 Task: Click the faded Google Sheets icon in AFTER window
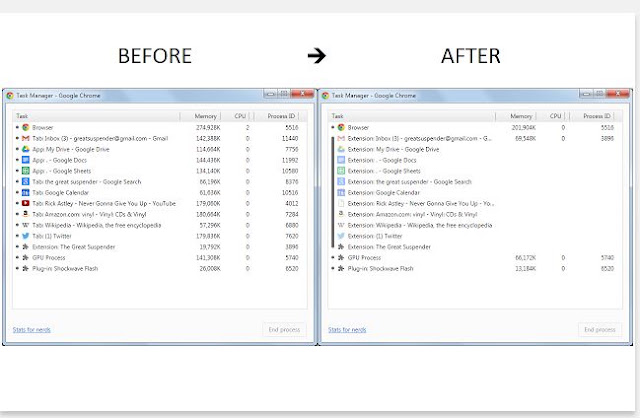(x=341, y=171)
